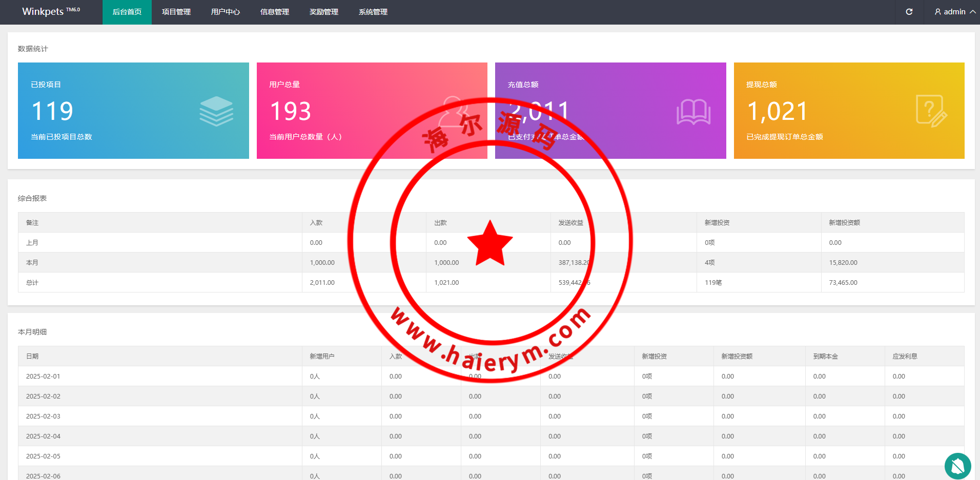Open the 信息管理 menu
Screen dimensions: 980x480
pyautogui.click(x=275, y=12)
